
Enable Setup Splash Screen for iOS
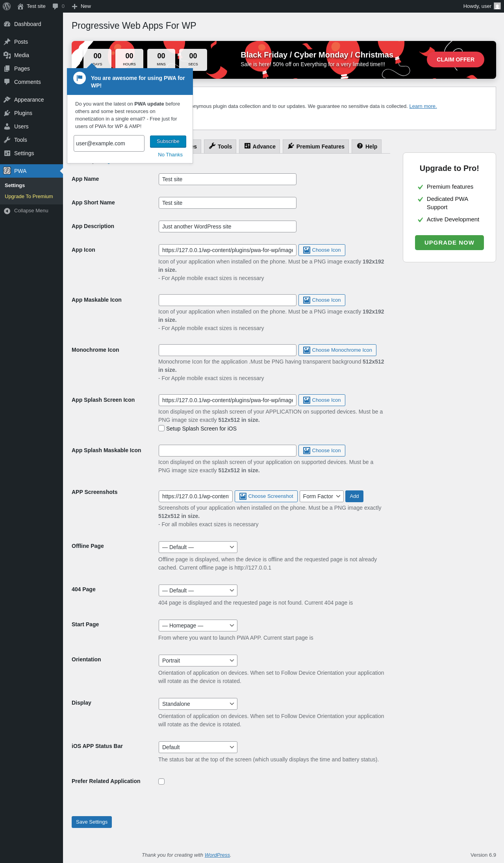(x=161, y=428)
